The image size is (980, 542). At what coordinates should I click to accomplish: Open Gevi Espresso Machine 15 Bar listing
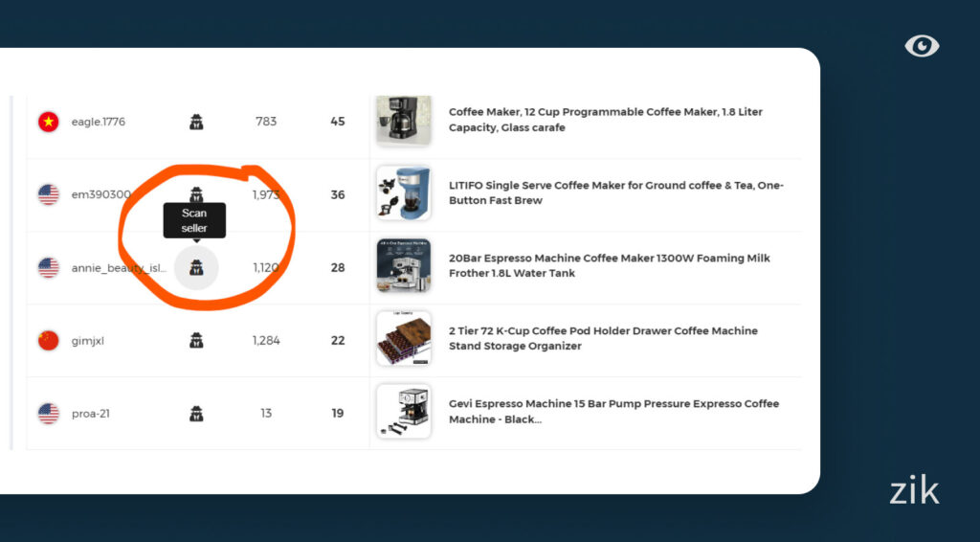[x=613, y=412]
